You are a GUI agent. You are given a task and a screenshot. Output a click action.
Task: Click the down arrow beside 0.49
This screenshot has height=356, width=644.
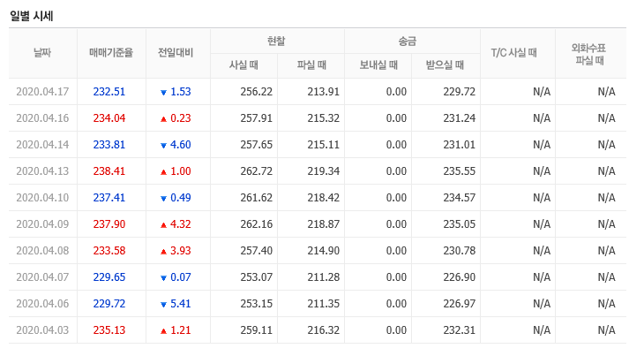pyautogui.click(x=163, y=199)
